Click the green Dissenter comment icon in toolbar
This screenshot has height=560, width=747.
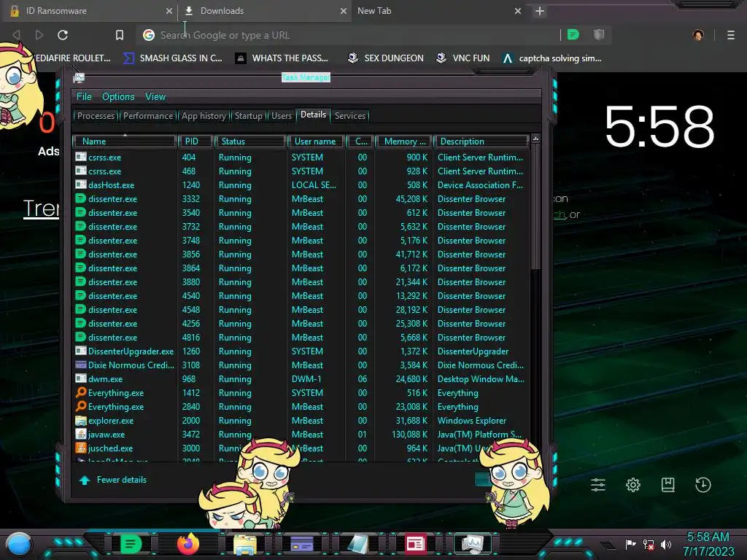coord(573,34)
